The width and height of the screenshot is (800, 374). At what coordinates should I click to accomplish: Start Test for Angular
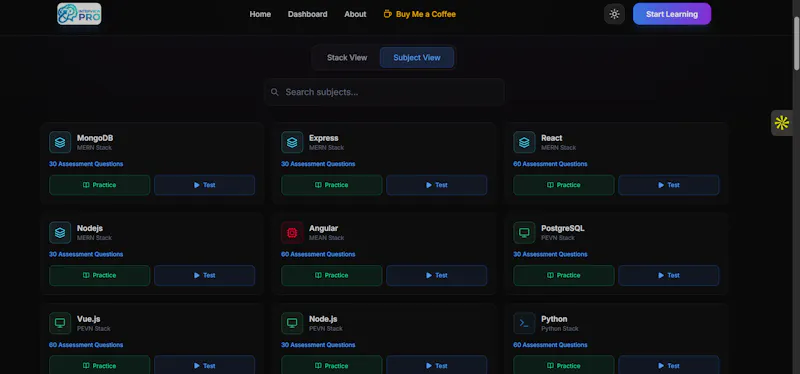(x=437, y=276)
